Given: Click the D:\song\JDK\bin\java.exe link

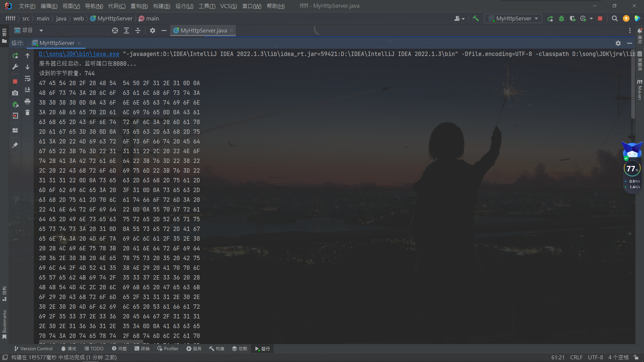Looking at the screenshot, I should pos(79,54).
